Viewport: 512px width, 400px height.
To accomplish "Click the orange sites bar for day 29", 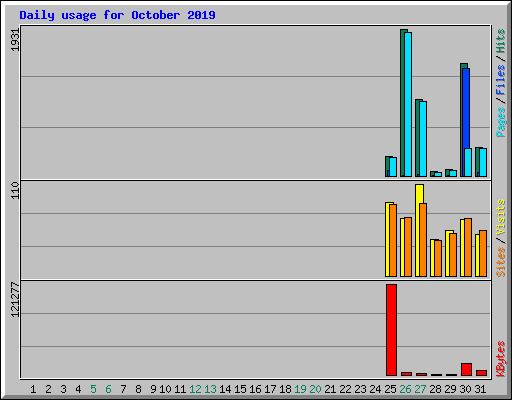I will point(453,255).
